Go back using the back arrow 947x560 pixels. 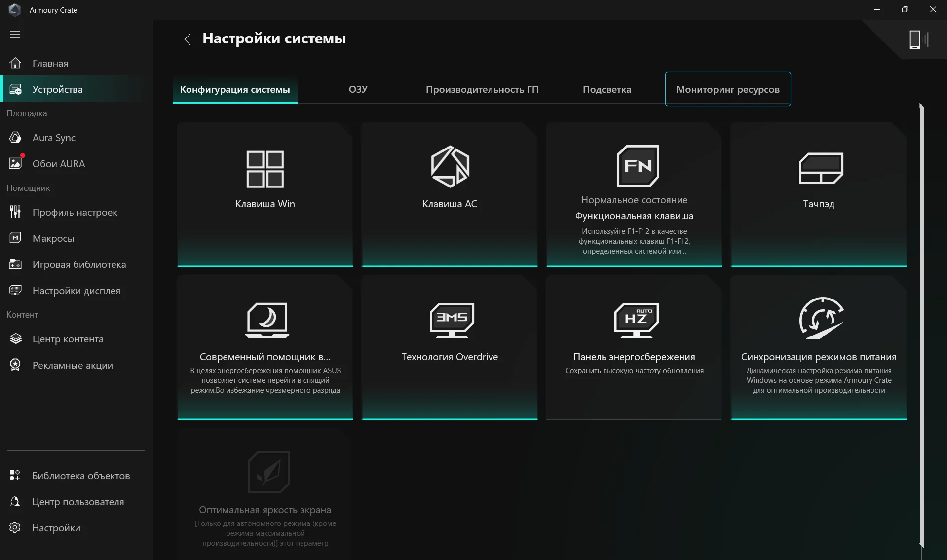pos(187,39)
